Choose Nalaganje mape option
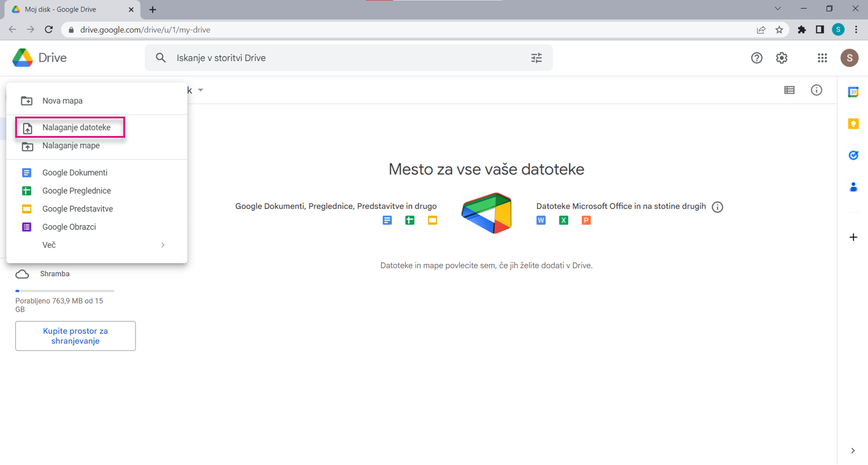Screen dimensions: 868x465 click(97, 146)
